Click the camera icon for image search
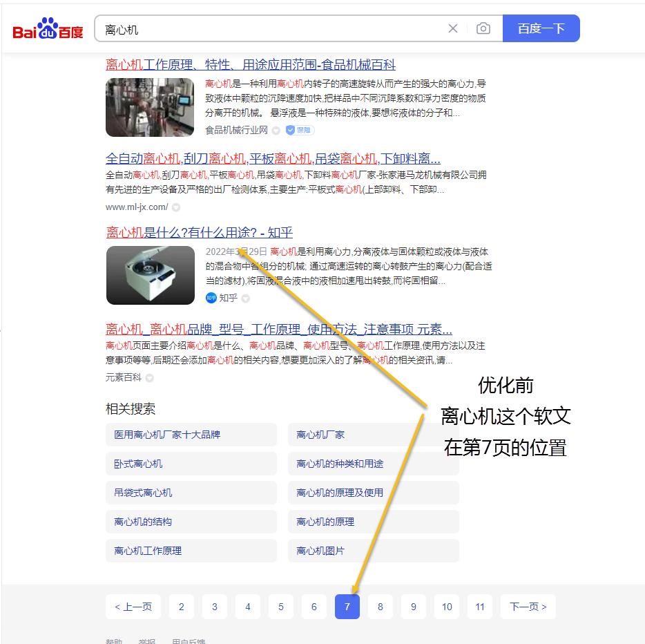Viewport: 645px width, 644px height. click(483, 28)
